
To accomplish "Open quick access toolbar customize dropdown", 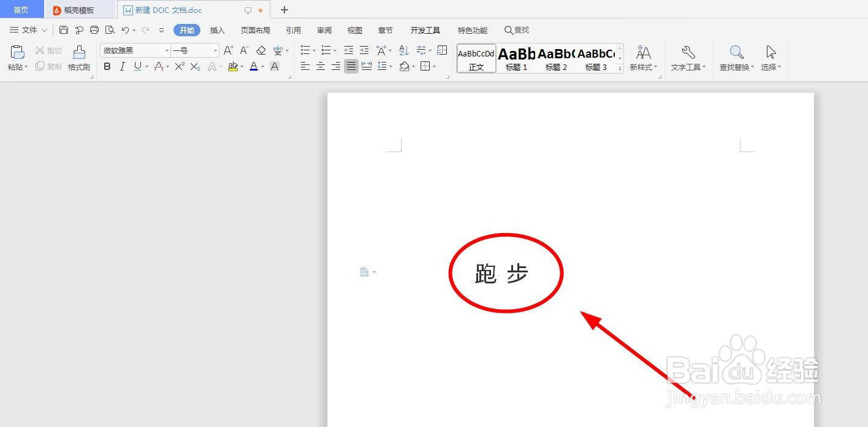I will pyautogui.click(x=162, y=30).
